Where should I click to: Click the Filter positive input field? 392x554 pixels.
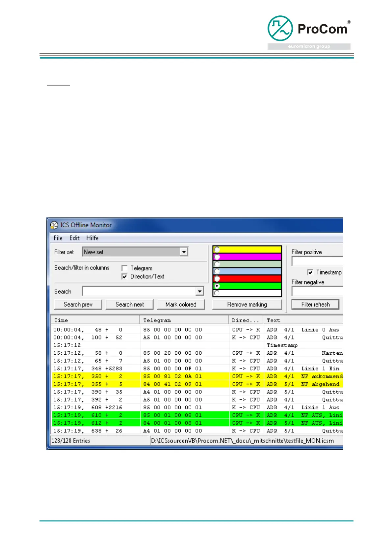pos(317,262)
